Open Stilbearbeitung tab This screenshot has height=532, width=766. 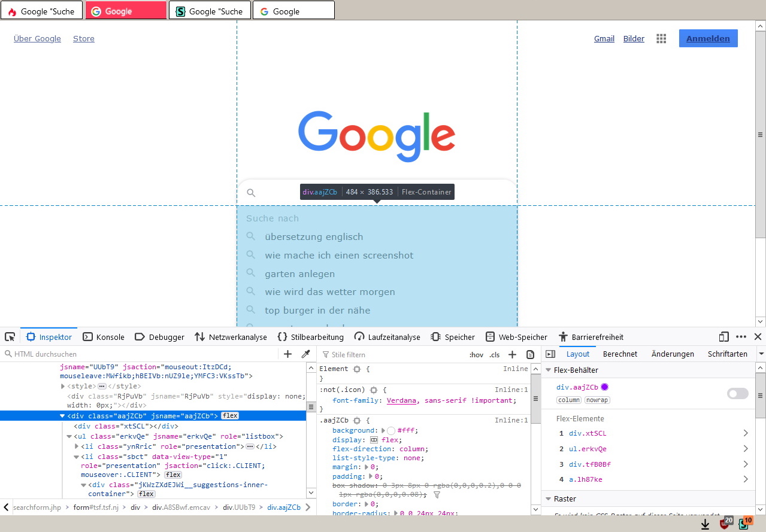pyautogui.click(x=310, y=337)
